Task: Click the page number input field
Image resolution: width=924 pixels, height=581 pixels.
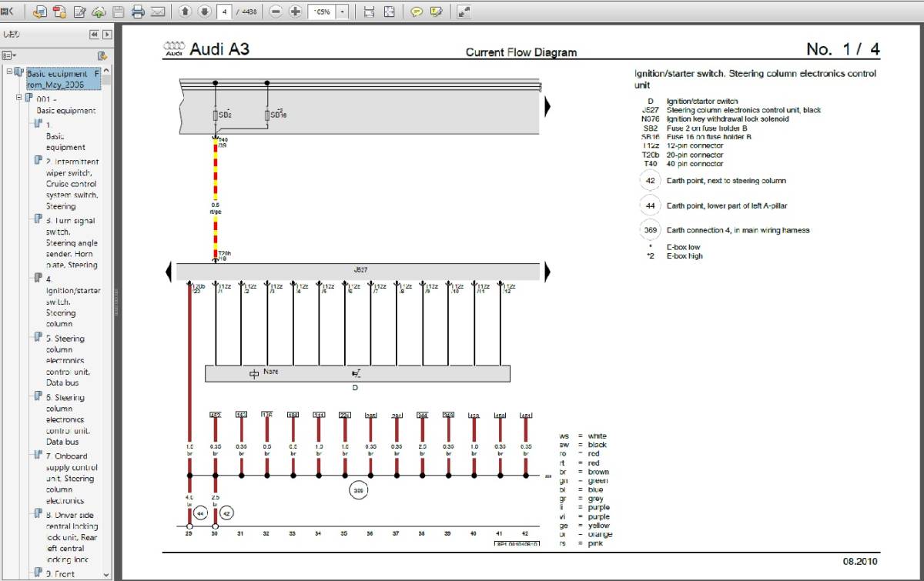Action: pos(224,12)
